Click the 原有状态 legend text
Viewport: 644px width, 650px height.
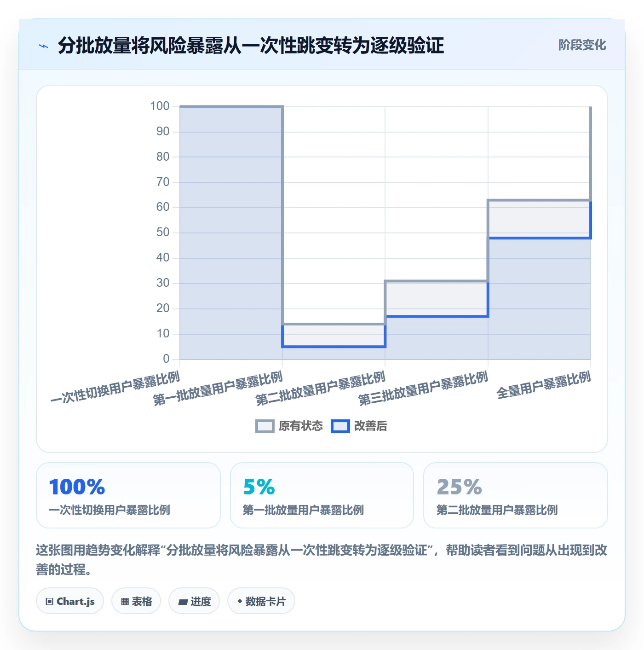(301, 426)
